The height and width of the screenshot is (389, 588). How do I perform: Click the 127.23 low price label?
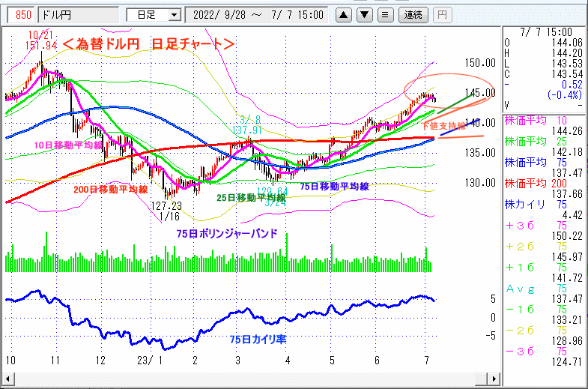[166, 206]
